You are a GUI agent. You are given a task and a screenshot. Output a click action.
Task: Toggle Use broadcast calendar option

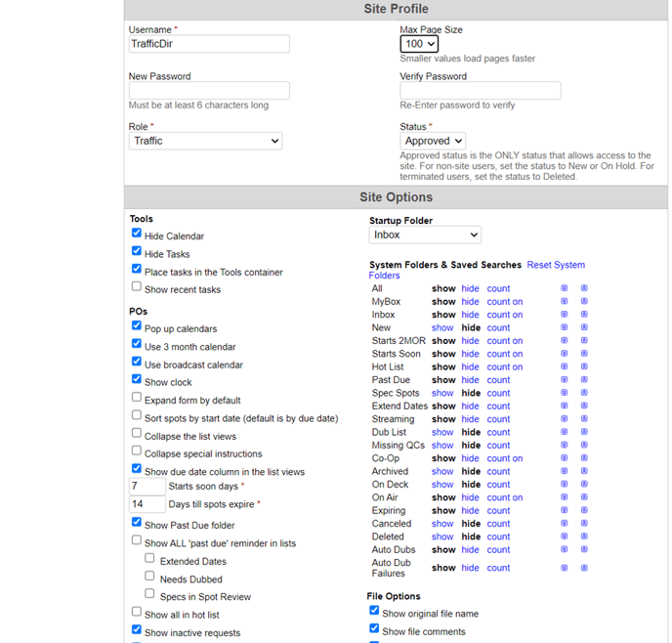pyautogui.click(x=137, y=362)
